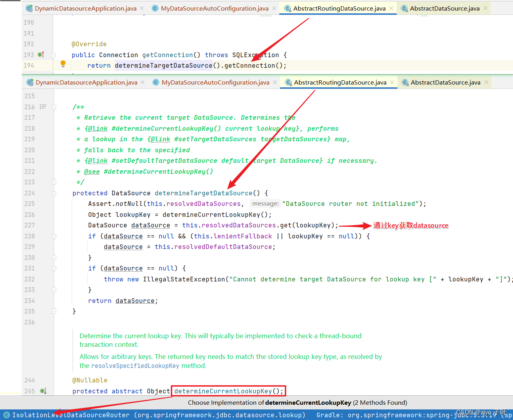
Task: Click the @link before #setTargetDataSources on line 219
Action: point(160,139)
